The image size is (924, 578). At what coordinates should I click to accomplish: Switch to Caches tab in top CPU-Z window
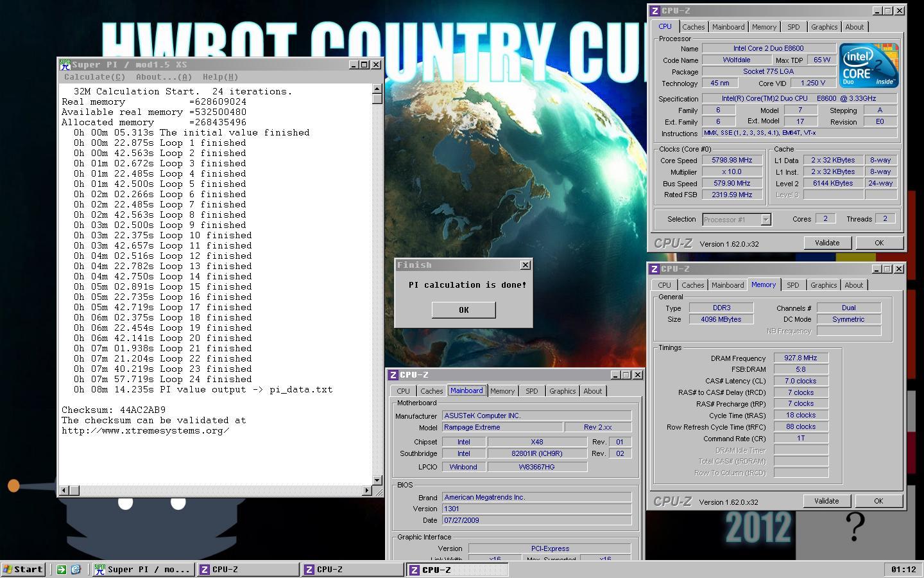693,27
